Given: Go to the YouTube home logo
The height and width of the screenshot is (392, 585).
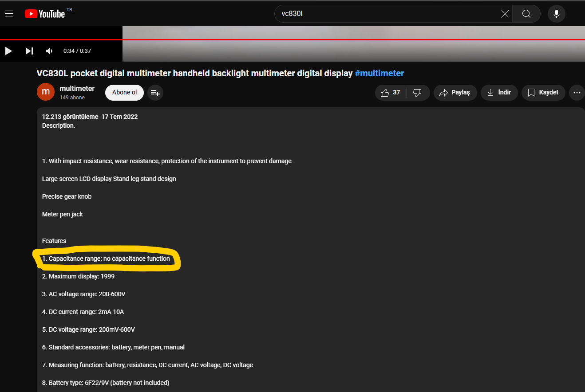Looking at the screenshot, I should pos(45,14).
